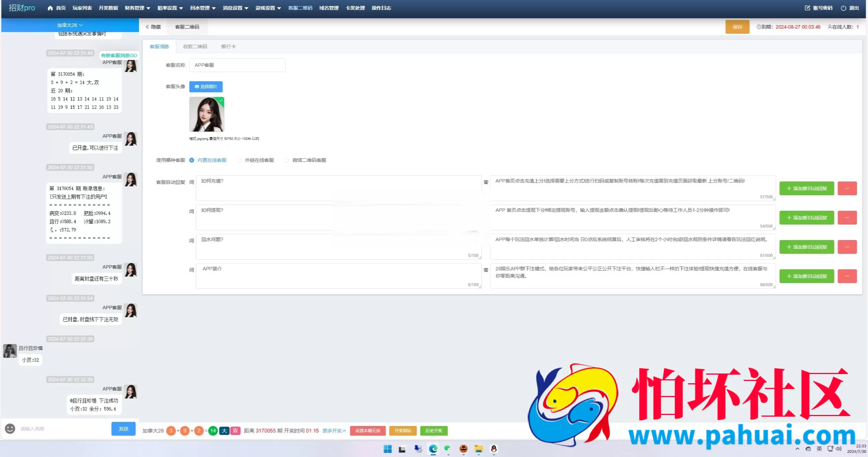The width and height of the screenshot is (868, 457).
Task: Focus the 回水问题? question text box
Action: pyautogui.click(x=339, y=247)
